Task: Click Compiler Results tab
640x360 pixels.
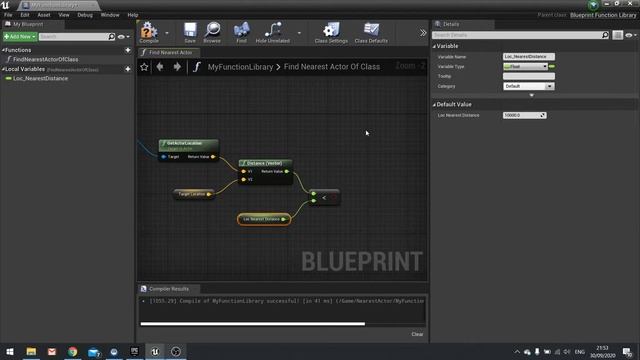Action: (169, 289)
